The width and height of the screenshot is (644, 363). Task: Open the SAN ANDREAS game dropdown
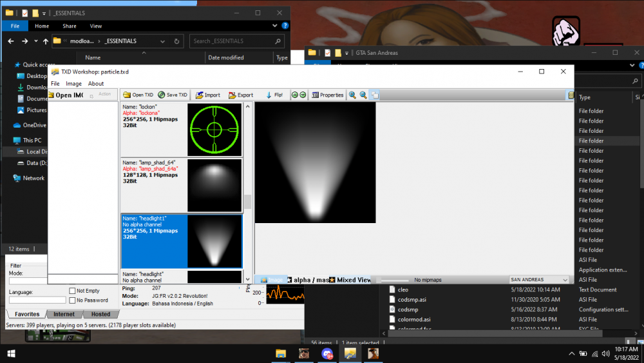click(x=539, y=280)
